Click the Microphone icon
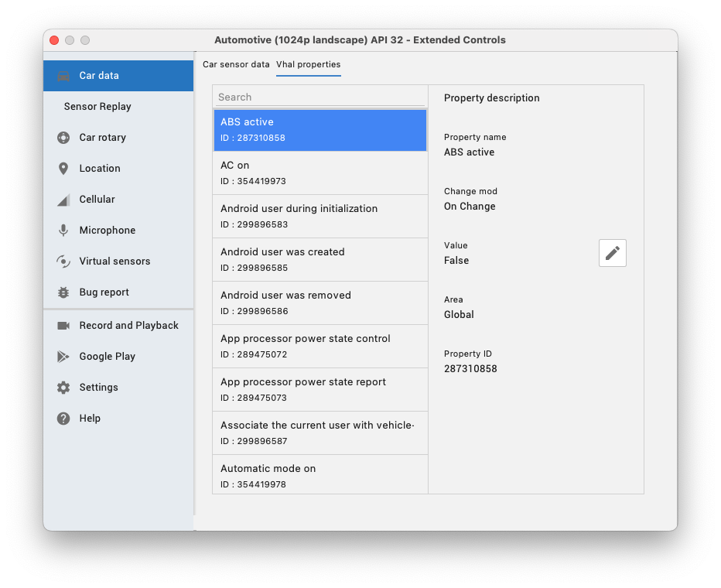This screenshot has height=588, width=721. pyautogui.click(x=63, y=231)
